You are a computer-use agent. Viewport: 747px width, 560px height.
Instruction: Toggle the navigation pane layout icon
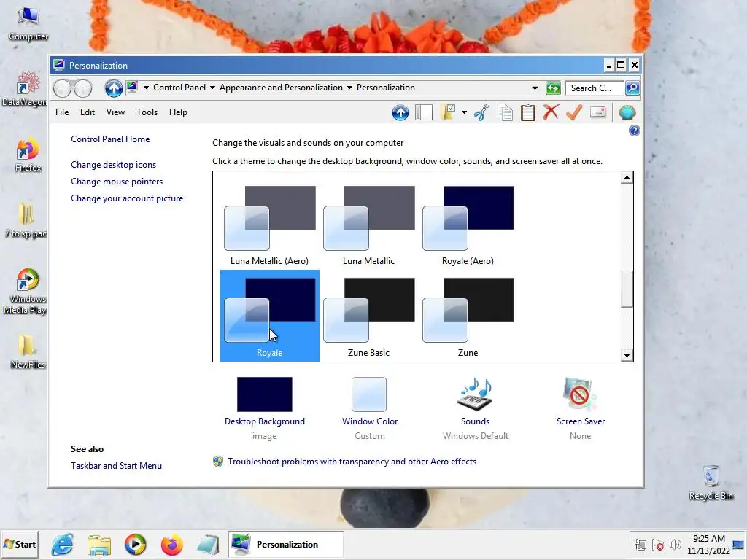point(424,113)
